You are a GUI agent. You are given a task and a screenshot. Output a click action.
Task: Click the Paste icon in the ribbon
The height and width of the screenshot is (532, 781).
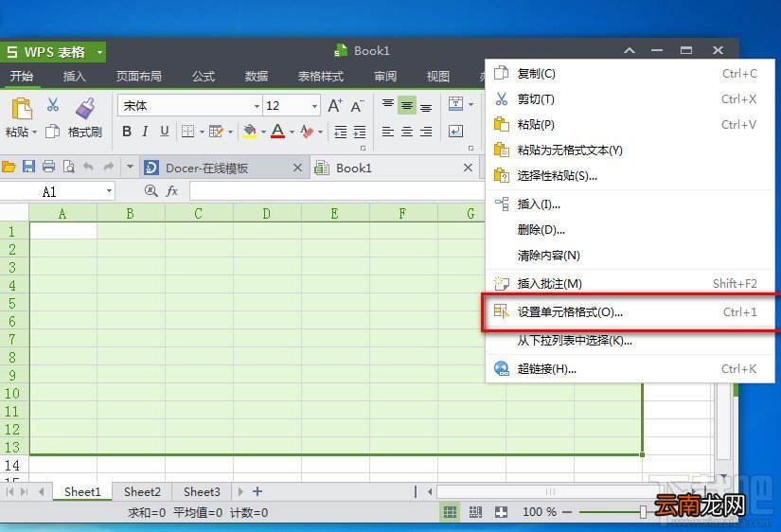tap(22, 108)
